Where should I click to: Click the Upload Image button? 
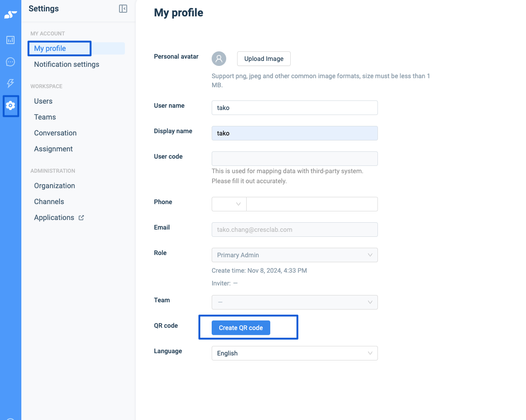point(263,59)
